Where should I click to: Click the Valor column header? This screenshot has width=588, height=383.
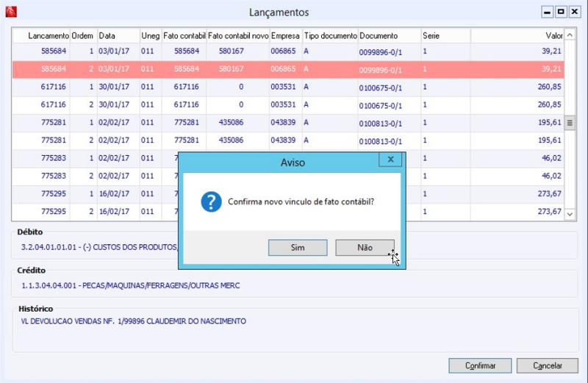click(517, 35)
